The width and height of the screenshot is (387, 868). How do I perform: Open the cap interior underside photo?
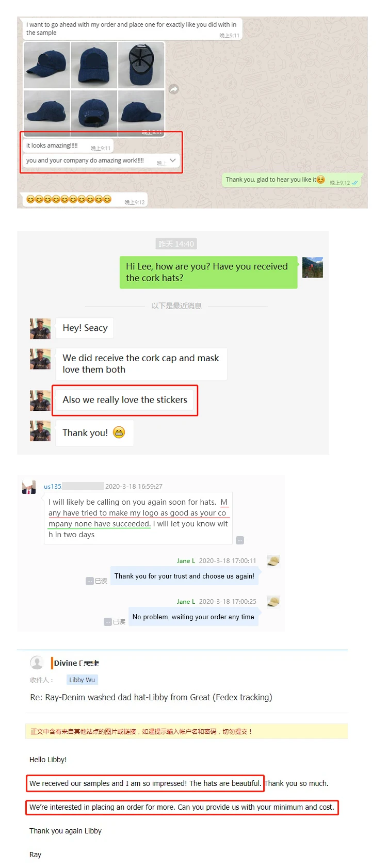point(141,65)
